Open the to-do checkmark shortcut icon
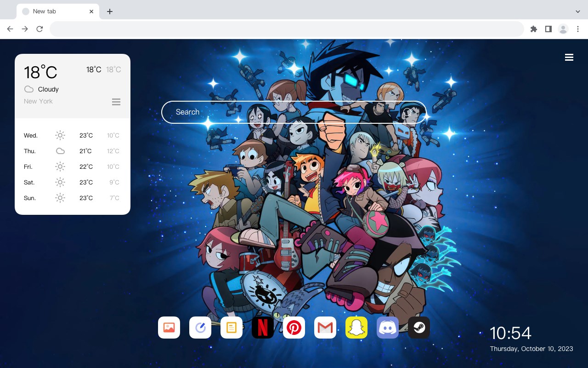This screenshot has width=588, height=368. click(x=200, y=328)
